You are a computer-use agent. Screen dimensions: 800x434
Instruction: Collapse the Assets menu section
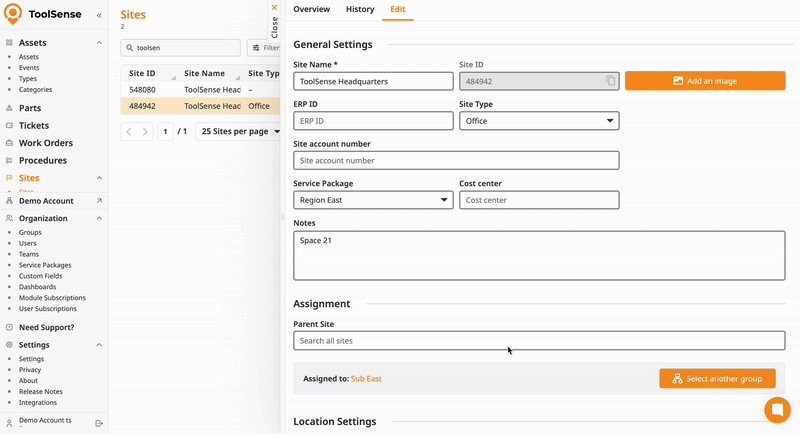(x=99, y=43)
